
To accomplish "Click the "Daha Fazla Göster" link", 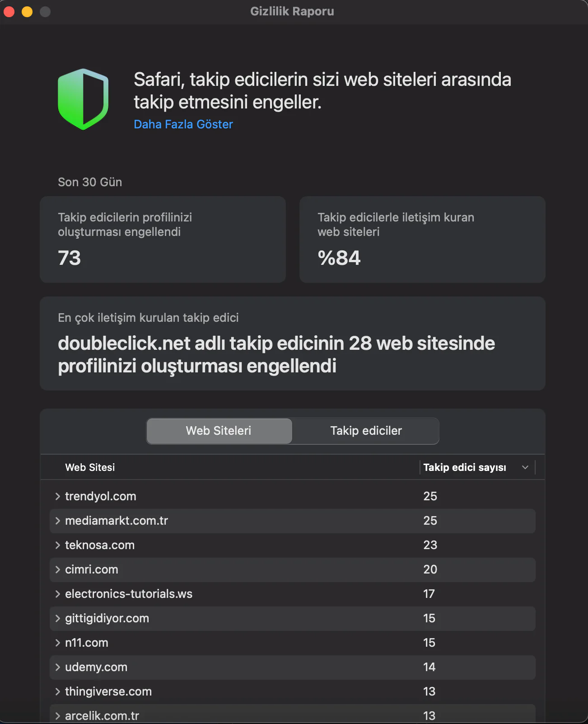I will (x=183, y=124).
